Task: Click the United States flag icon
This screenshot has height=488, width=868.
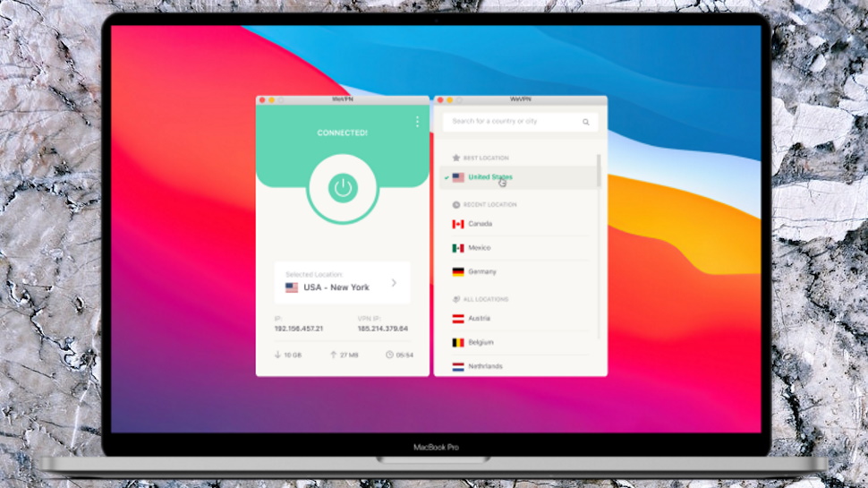Action: pyautogui.click(x=458, y=177)
